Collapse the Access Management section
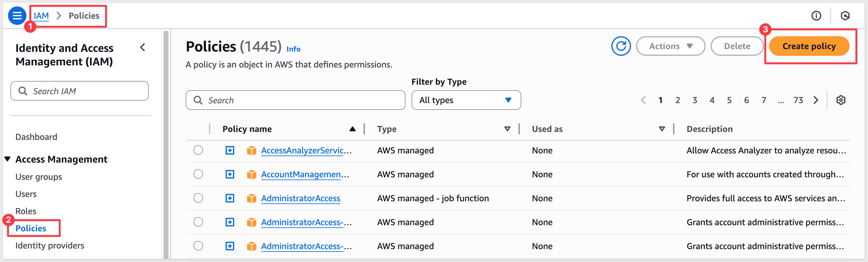The image size is (868, 262). pyautogui.click(x=7, y=159)
